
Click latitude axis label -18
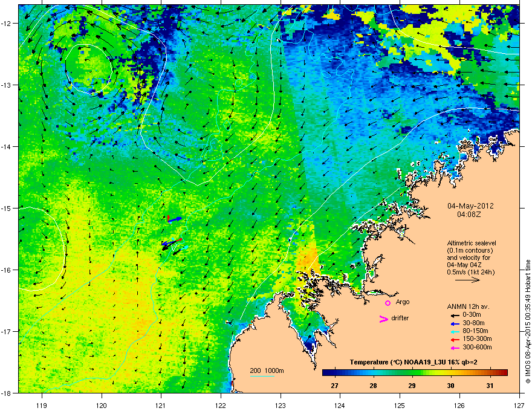[7, 393]
